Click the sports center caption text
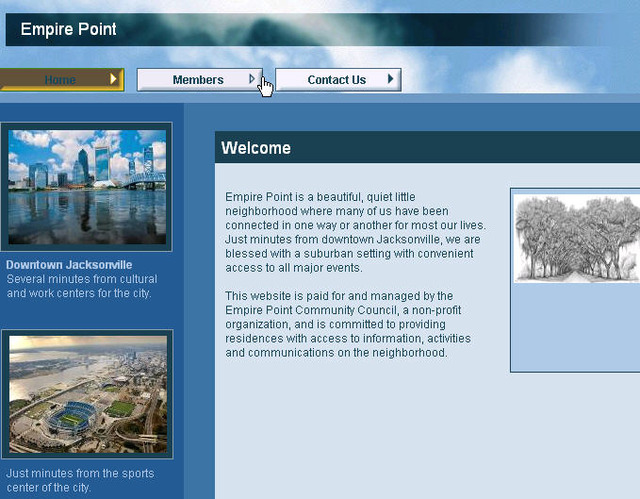 click(80, 480)
